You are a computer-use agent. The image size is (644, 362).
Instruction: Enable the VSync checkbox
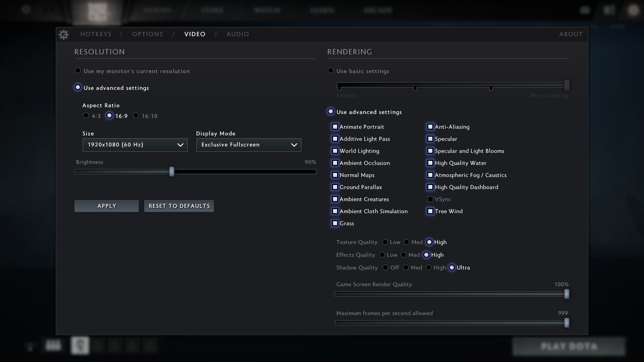point(430,199)
